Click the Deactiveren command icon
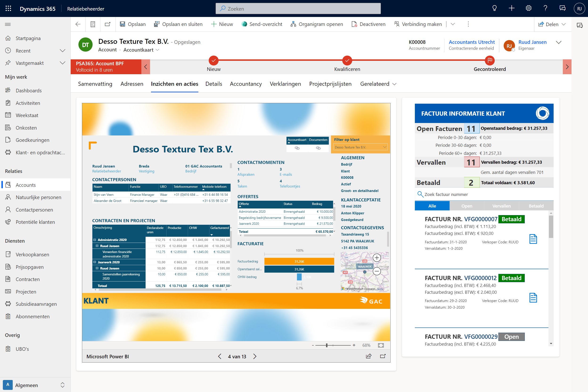 coord(354,24)
